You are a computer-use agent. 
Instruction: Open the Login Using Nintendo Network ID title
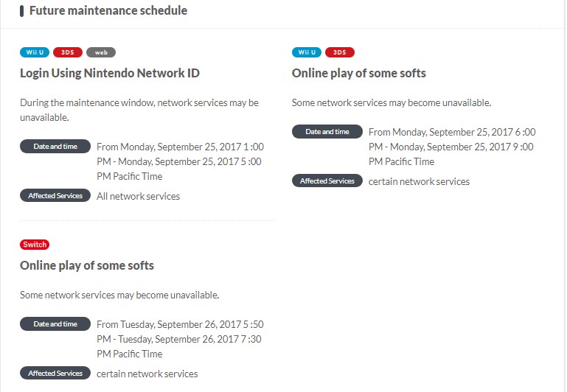click(x=110, y=73)
